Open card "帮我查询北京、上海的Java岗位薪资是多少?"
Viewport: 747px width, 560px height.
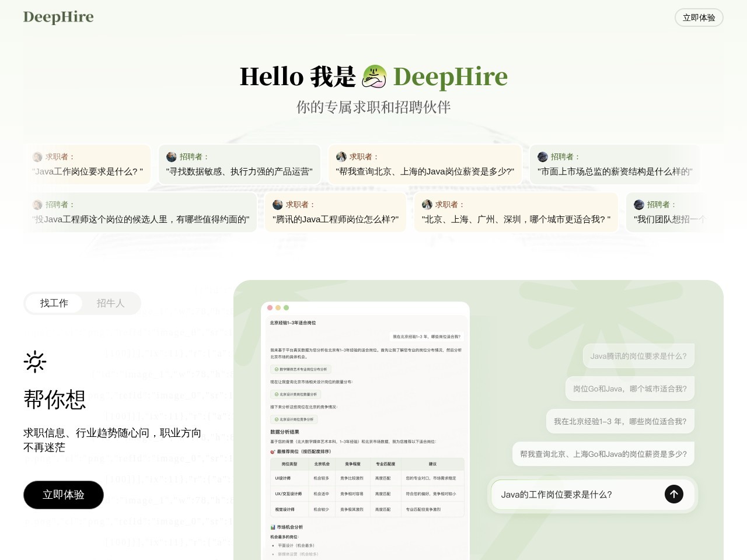pos(425,164)
